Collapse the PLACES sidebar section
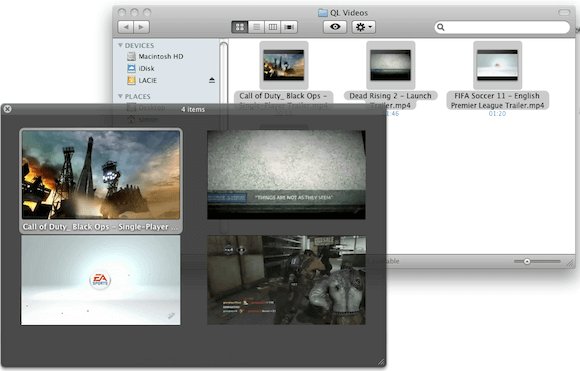The width and height of the screenshot is (580, 371). (120, 96)
